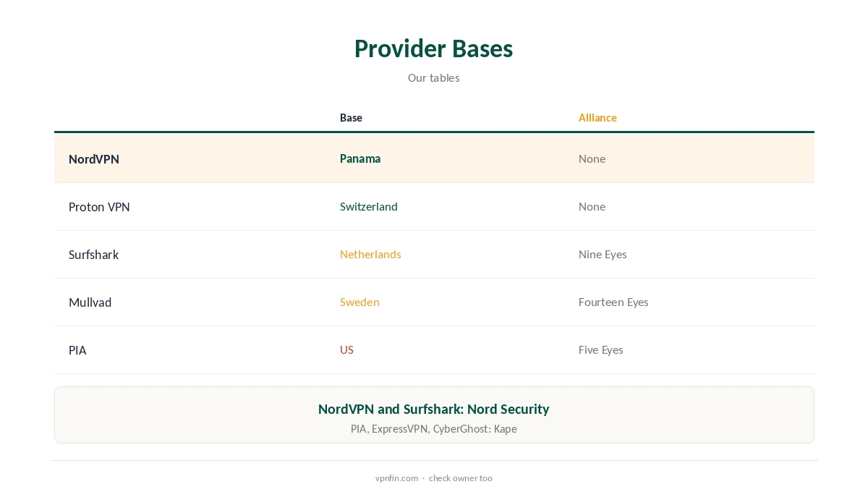Click the 'Fourteen Eyes' alliance cell
Image resolution: width=868 pixels, height=492 pixels.
(x=613, y=302)
